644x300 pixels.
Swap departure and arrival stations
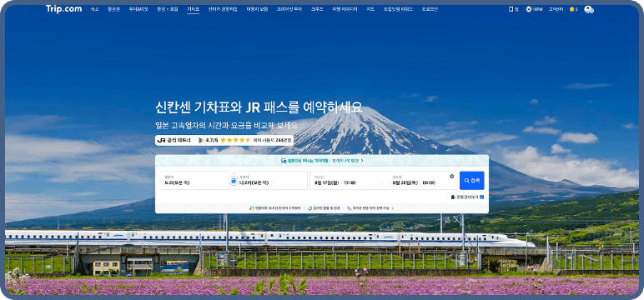coord(234,181)
